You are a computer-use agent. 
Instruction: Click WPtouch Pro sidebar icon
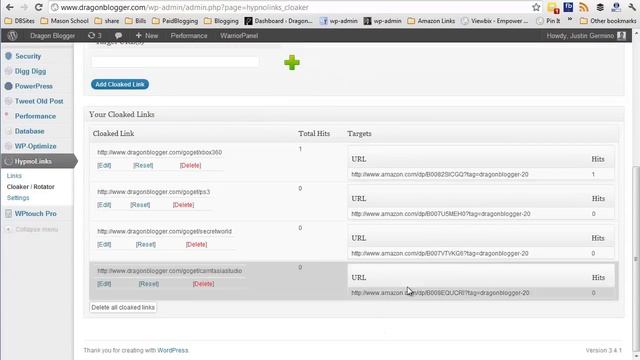click(9, 213)
